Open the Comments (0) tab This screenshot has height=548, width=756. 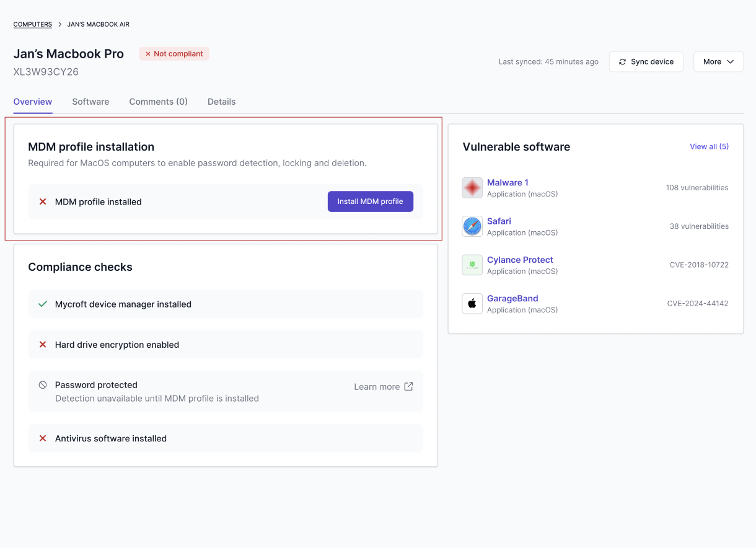coord(159,102)
